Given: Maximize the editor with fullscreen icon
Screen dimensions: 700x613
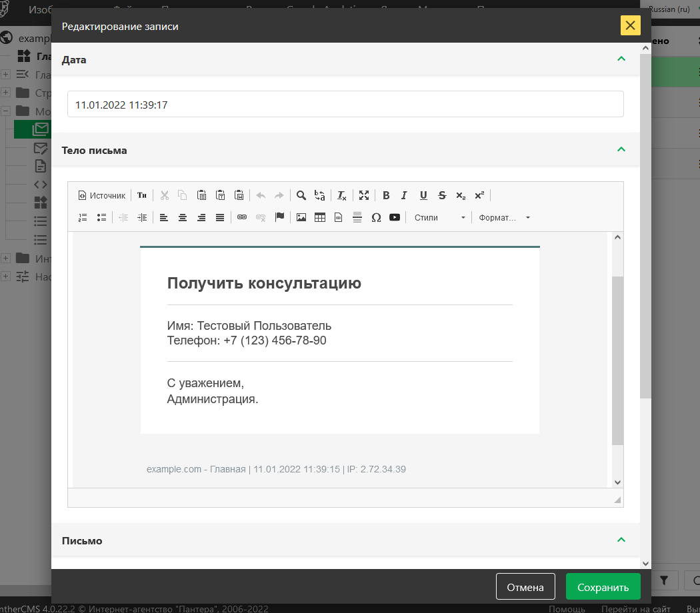Looking at the screenshot, I should coord(364,195).
